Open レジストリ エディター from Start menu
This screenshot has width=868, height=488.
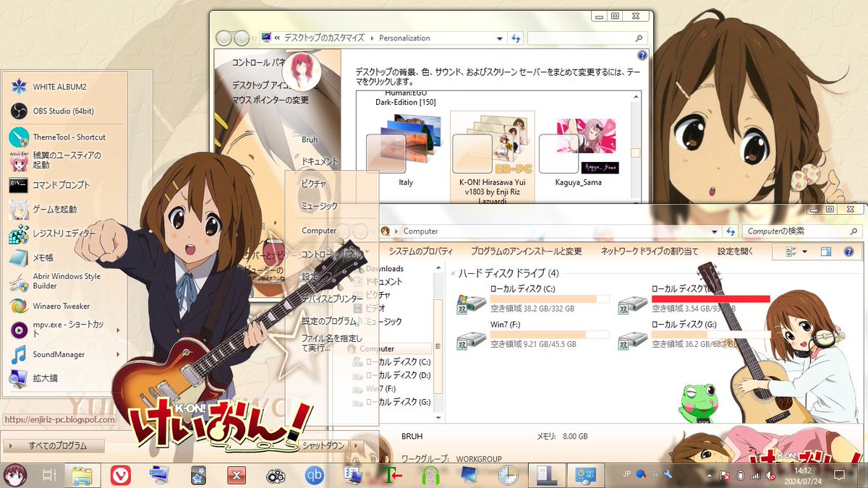point(64,234)
